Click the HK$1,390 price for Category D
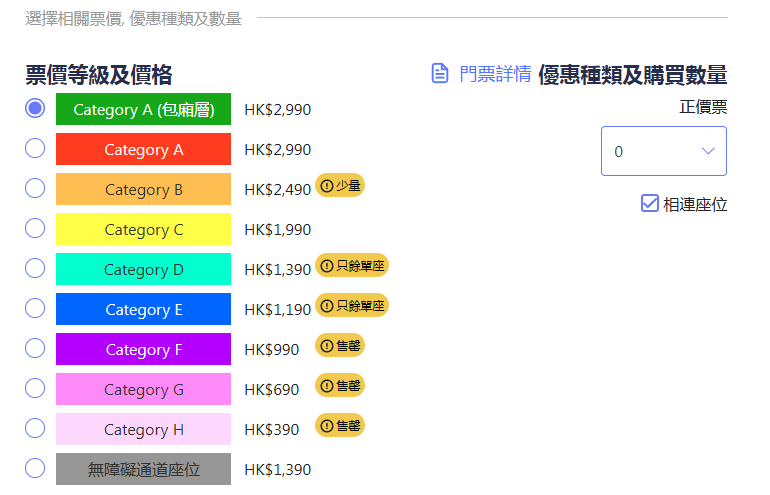Screen dimensions: 770x495 [277, 270]
